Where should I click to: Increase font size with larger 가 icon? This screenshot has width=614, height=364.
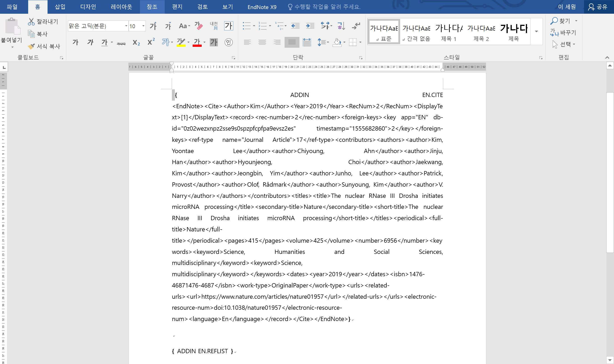(153, 26)
